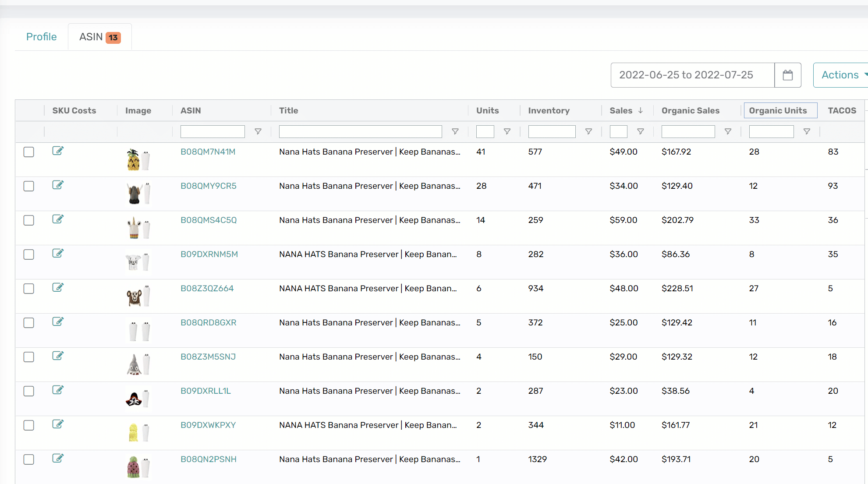
Task: Open the calendar date picker icon
Action: click(x=787, y=75)
